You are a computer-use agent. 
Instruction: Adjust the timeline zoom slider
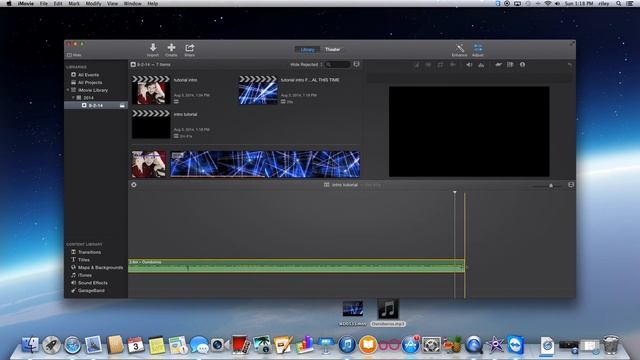tap(551, 186)
